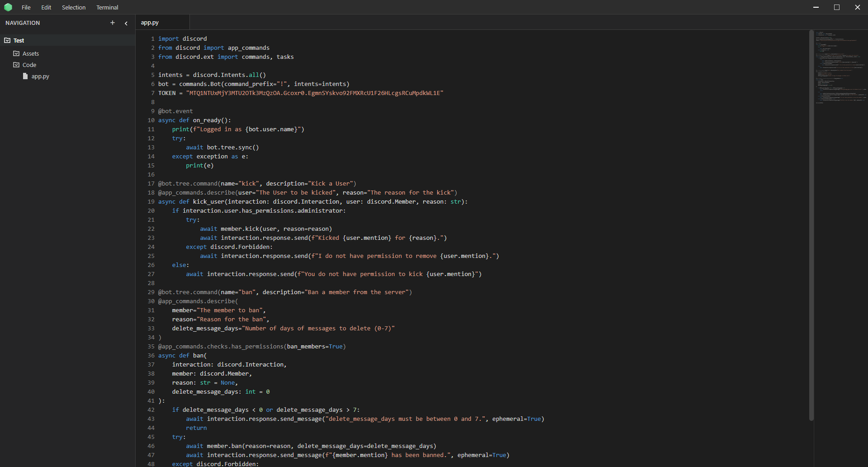The width and height of the screenshot is (868, 467).
Task: Click the Code folder icon
Action: point(16,65)
